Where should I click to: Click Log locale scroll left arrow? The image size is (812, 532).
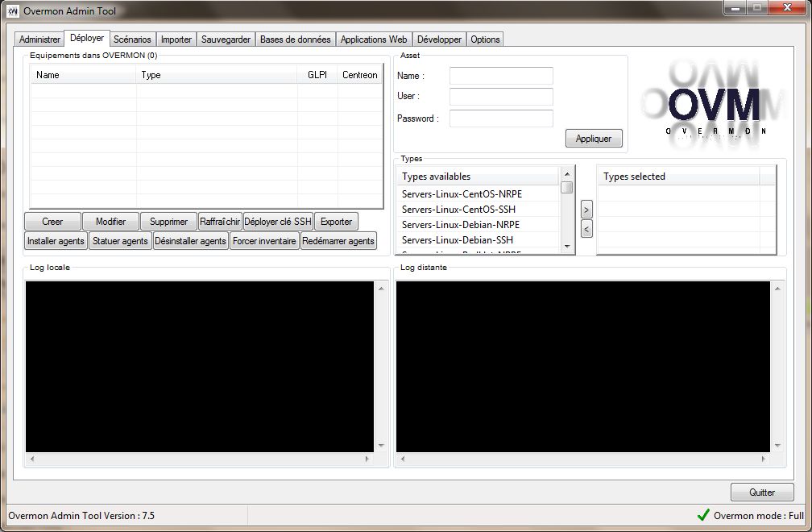32,459
